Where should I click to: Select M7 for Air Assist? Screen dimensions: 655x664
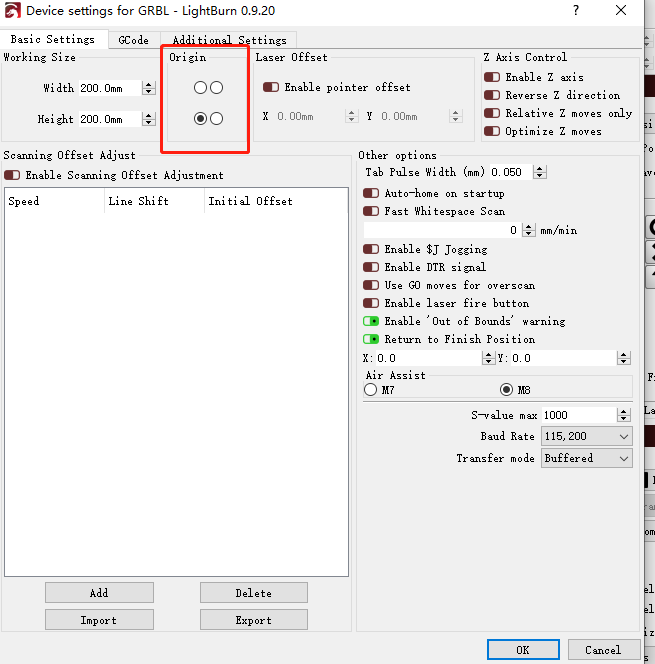point(370,390)
